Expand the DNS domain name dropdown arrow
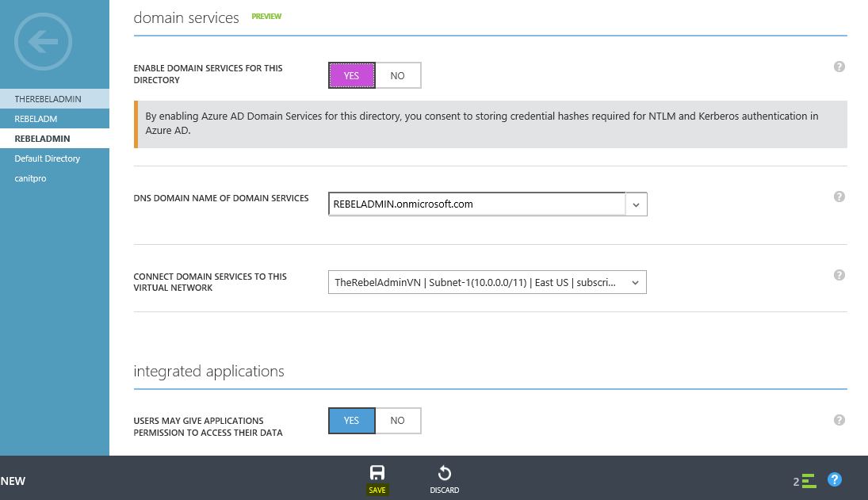Image resolution: width=868 pixels, height=500 pixels. coord(636,204)
